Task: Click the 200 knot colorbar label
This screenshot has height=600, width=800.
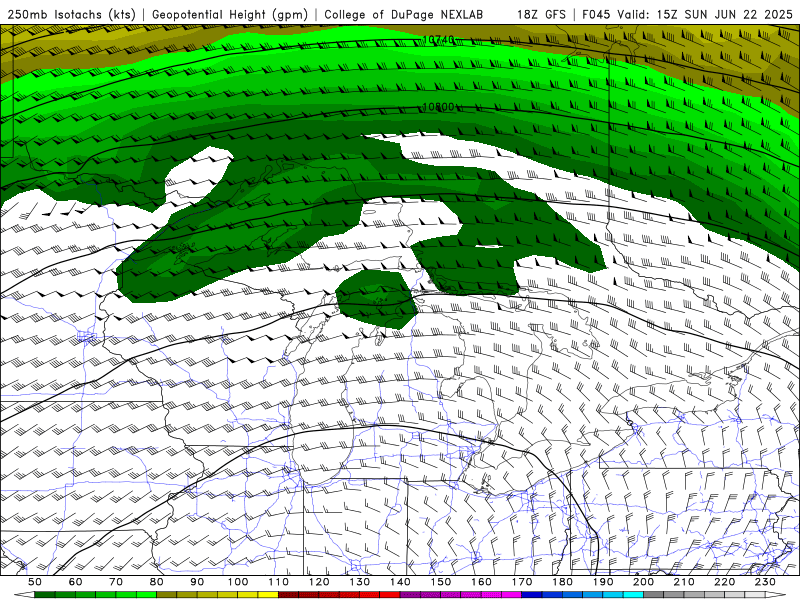Action: tap(644, 582)
